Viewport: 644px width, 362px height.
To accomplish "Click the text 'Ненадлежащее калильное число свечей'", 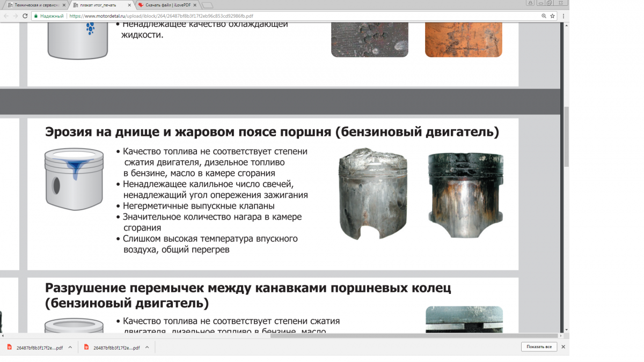I will [208, 184].
